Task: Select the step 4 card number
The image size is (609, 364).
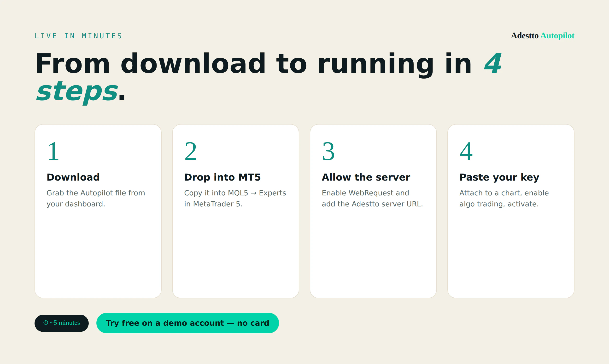Action: click(466, 151)
